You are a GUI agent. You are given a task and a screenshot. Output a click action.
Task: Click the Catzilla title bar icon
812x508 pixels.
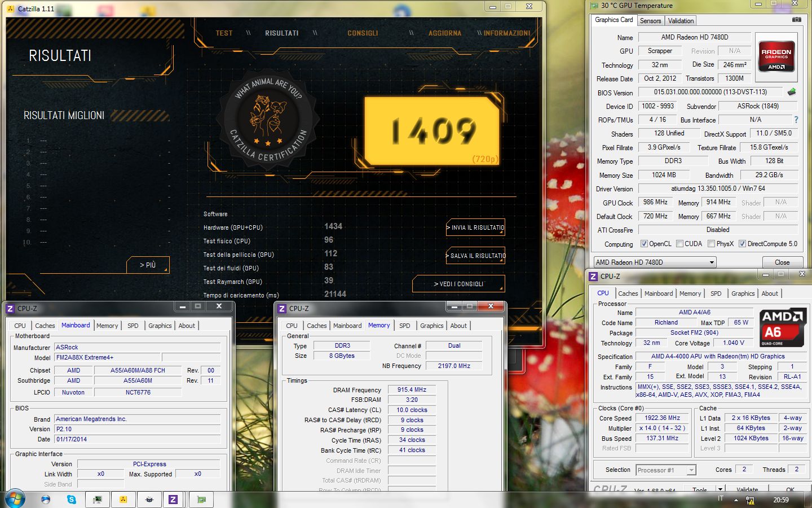point(10,8)
